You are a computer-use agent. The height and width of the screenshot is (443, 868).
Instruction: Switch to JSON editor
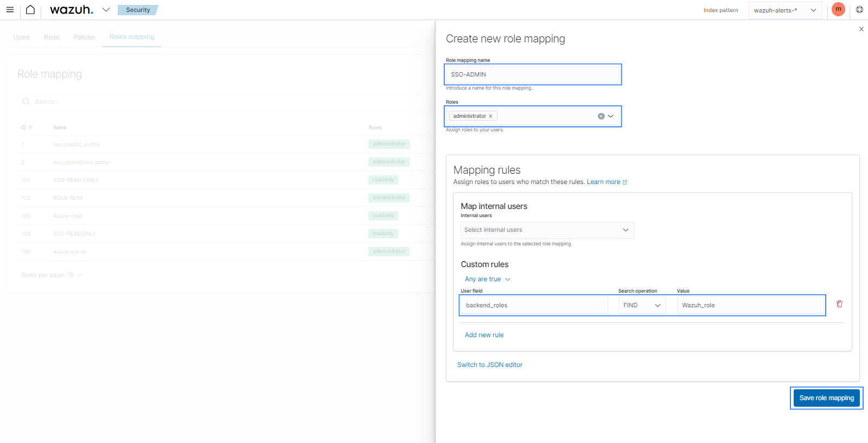(x=489, y=365)
